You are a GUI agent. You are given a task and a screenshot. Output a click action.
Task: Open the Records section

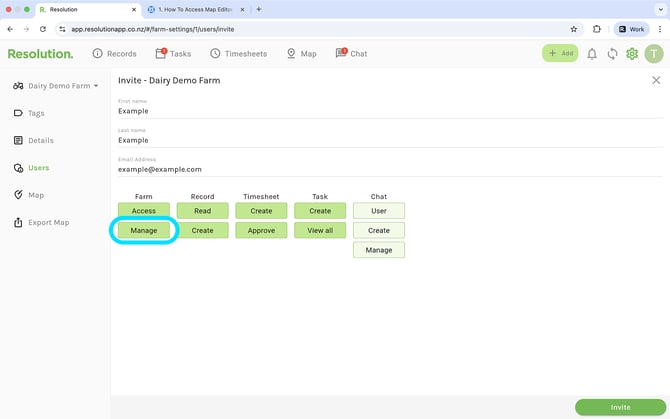coord(115,53)
